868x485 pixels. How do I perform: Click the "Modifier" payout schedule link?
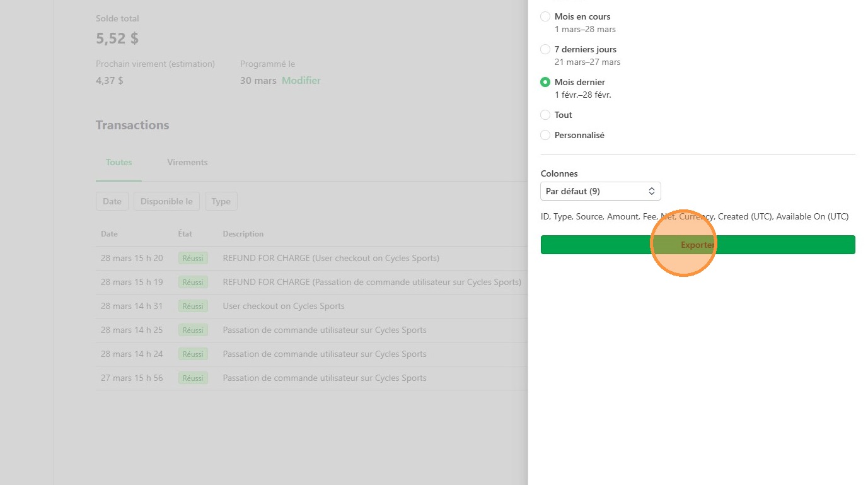pos(301,81)
